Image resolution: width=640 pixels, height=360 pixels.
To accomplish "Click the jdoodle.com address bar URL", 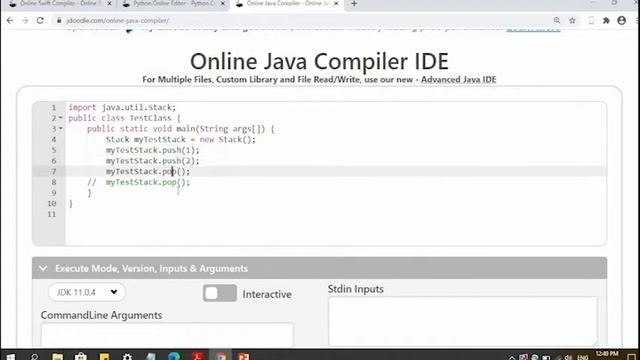I will (118, 20).
